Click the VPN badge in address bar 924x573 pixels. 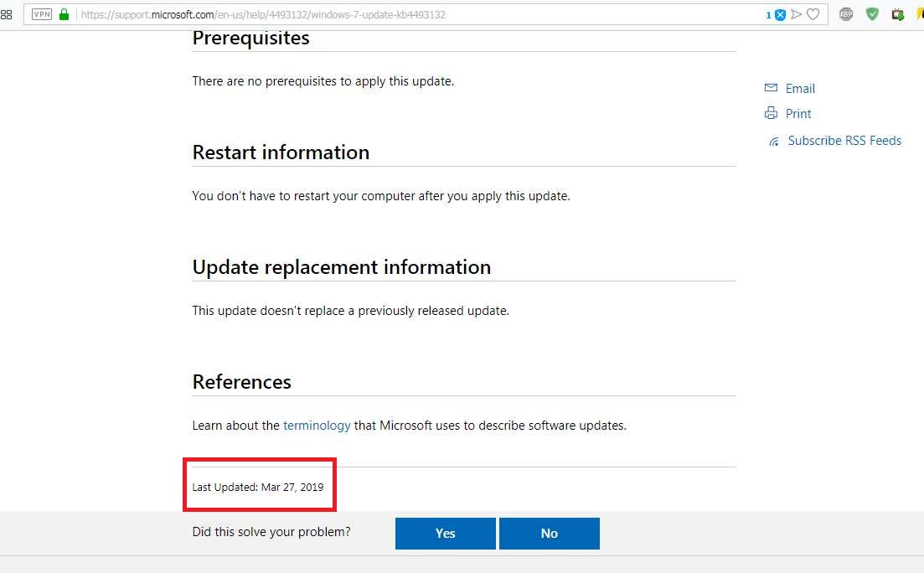(x=42, y=14)
